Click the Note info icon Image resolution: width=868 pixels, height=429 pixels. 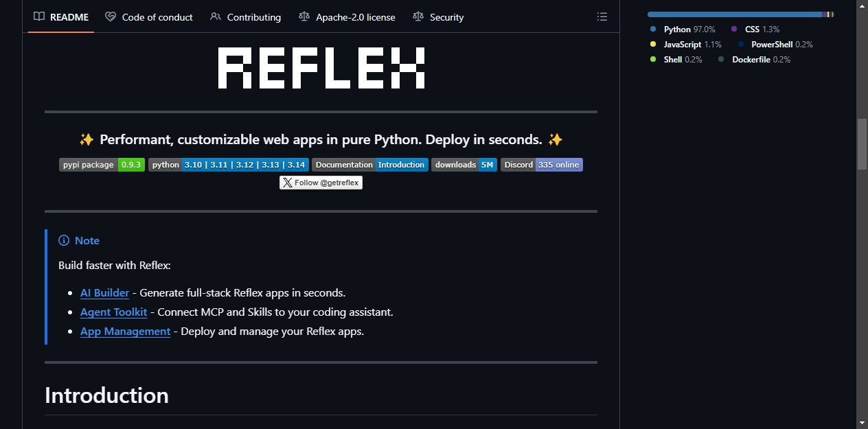[x=64, y=240]
